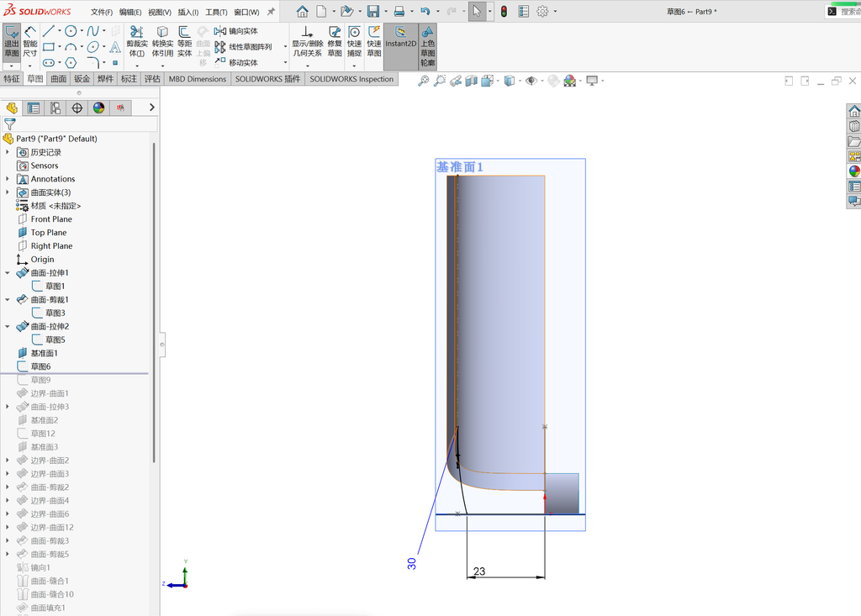
Task: Collapse the 曲面-拉伸1 feature node
Action: (7, 273)
